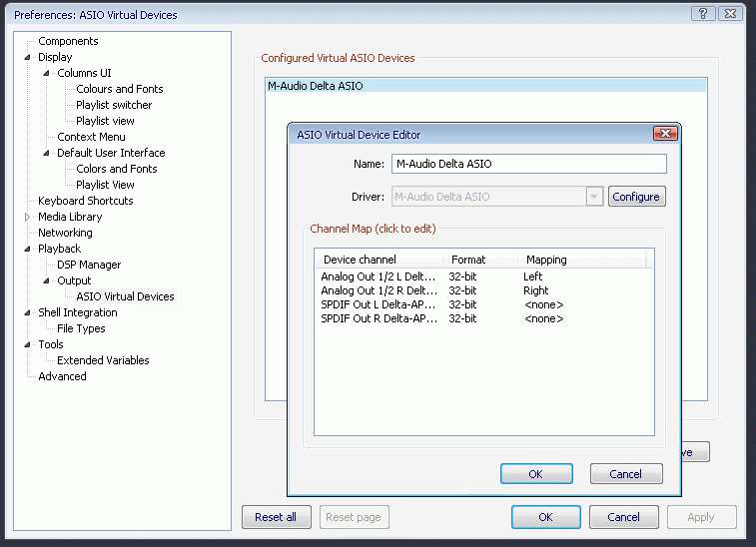Screen dimensions: 756x547
Task: Open Colors and Fonts under Default User Interface
Action: tap(117, 169)
